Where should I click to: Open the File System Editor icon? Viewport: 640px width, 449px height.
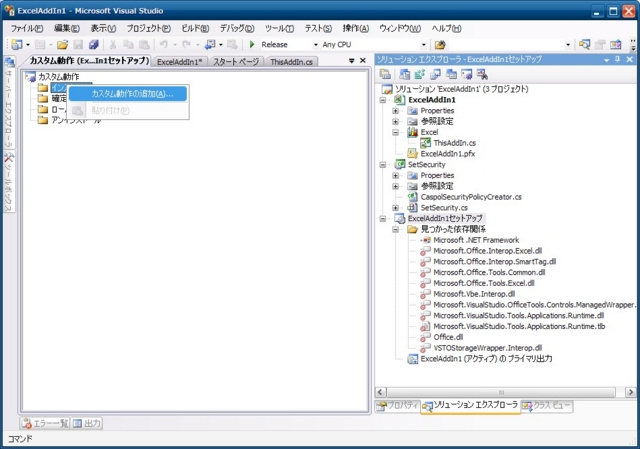coord(404,74)
